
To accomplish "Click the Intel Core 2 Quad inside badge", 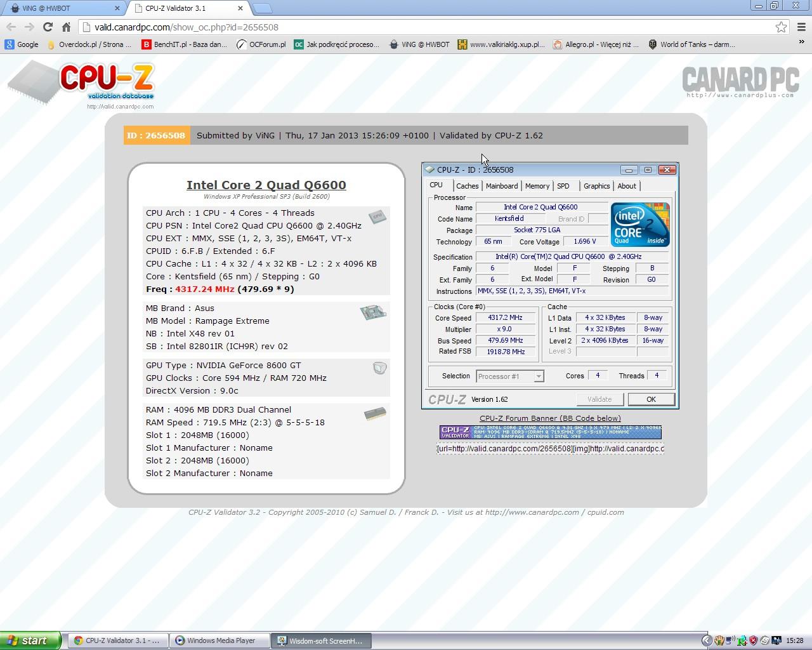I will point(640,224).
